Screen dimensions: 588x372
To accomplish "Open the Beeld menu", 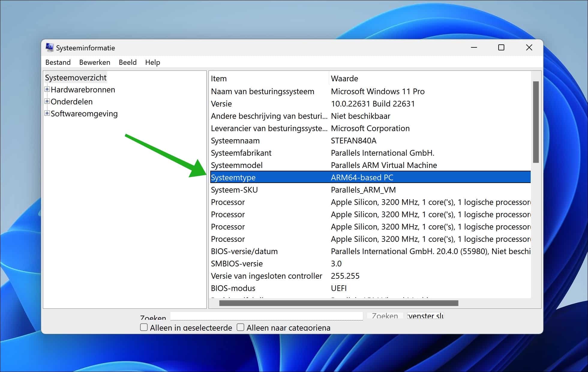I will 127,62.
